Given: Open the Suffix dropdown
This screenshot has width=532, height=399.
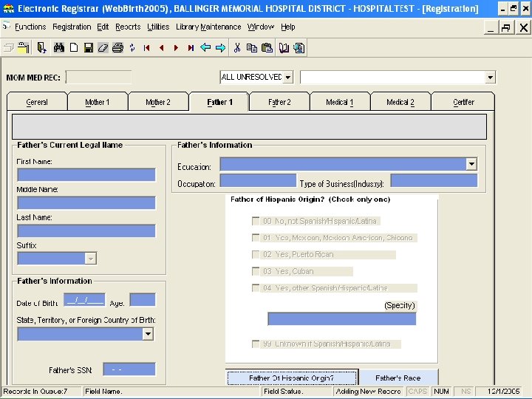Looking at the screenshot, I should point(90,259).
